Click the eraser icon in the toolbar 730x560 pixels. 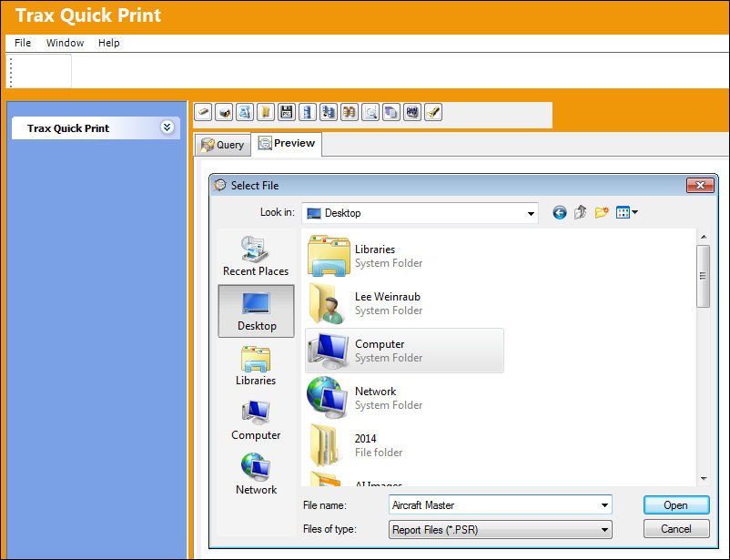pos(203,112)
